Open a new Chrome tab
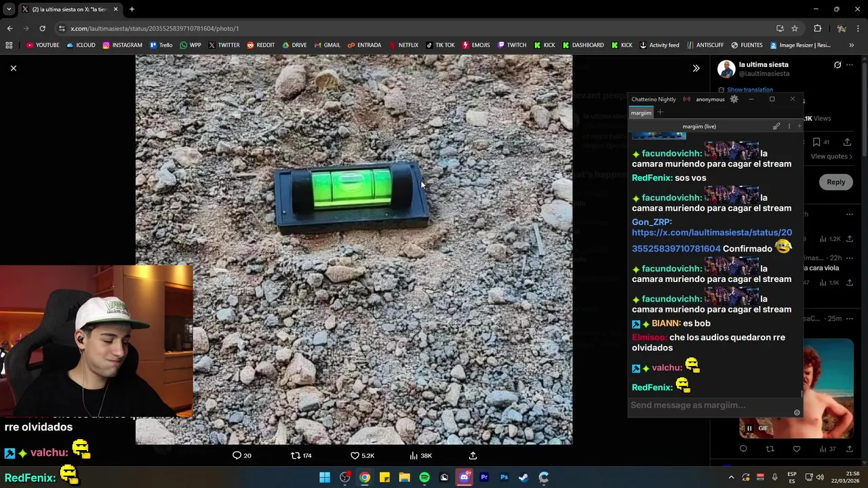This screenshot has width=868, height=488. [x=132, y=9]
